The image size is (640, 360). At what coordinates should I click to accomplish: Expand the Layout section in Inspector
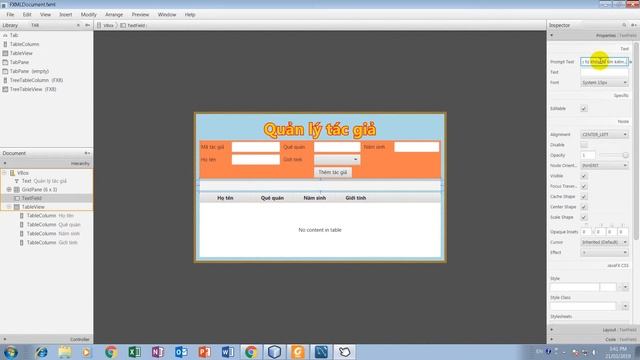552,330
